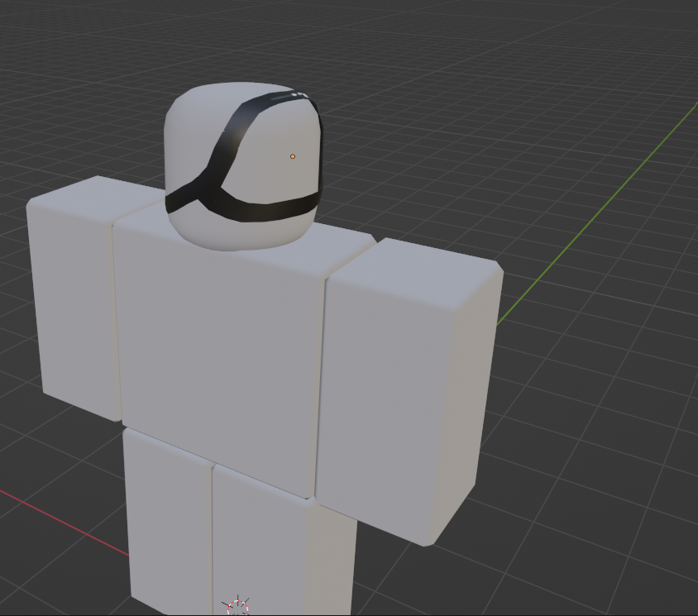Click the orange object origin dot

[293, 155]
